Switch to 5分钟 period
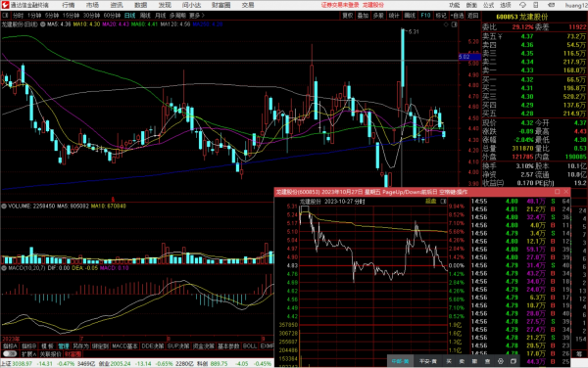 pyautogui.click(x=52, y=16)
